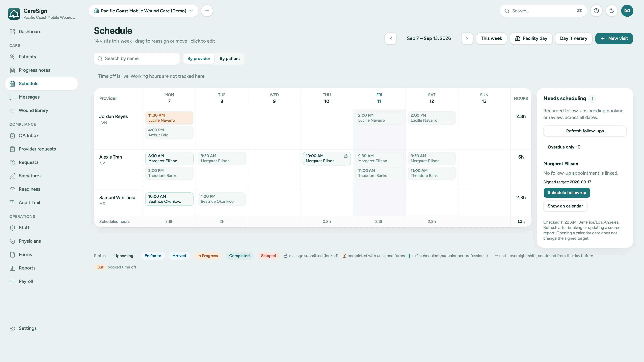Open Settings in sidebar

(x=41, y=328)
